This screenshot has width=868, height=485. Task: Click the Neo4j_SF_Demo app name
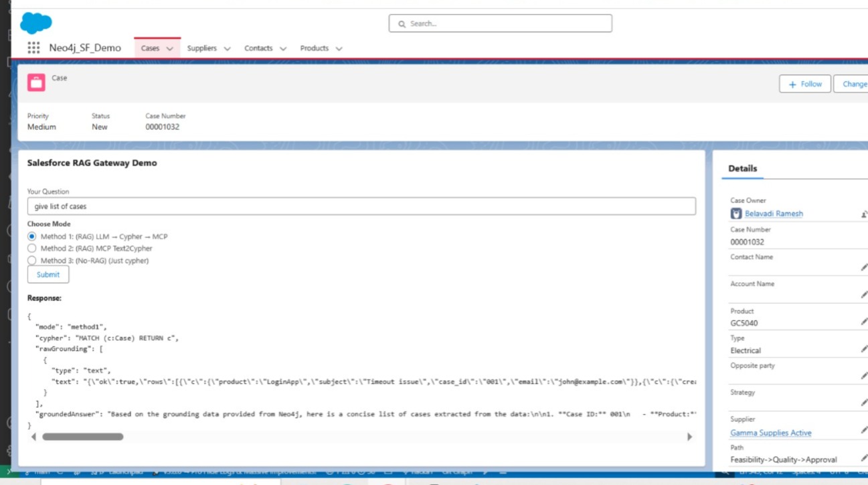click(85, 48)
